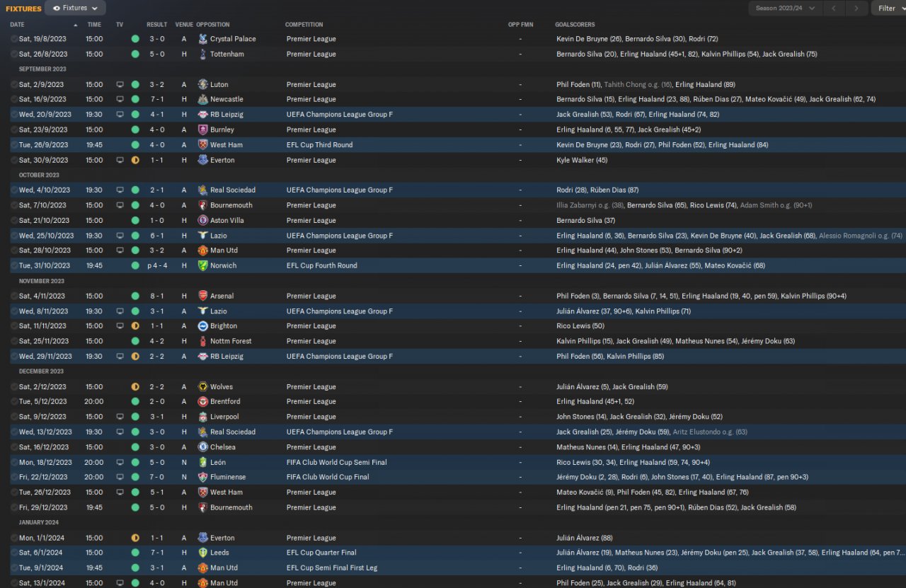The image size is (906, 588).
Task: Sort by the VENUE column header
Action: [x=184, y=25]
